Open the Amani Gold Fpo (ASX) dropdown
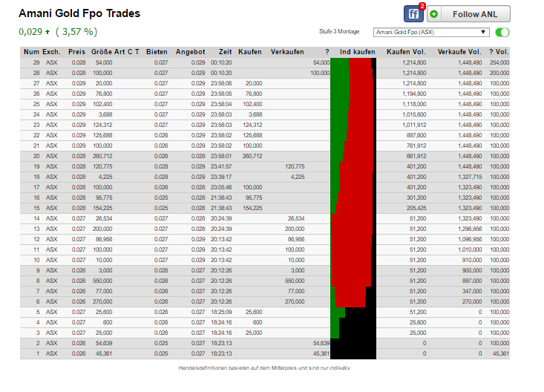Screen dimensions: 544x392 (431, 32)
